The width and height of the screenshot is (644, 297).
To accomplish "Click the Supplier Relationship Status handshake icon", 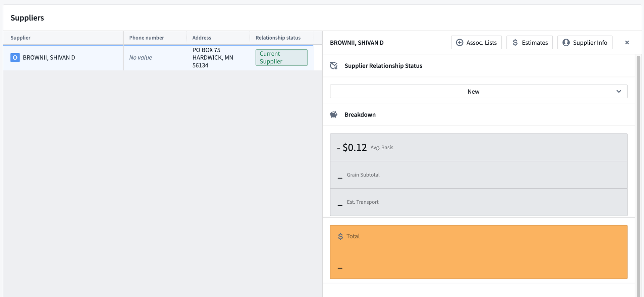I will (x=334, y=66).
